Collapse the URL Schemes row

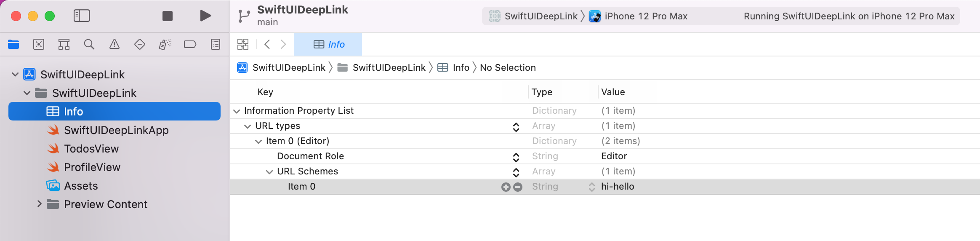269,171
